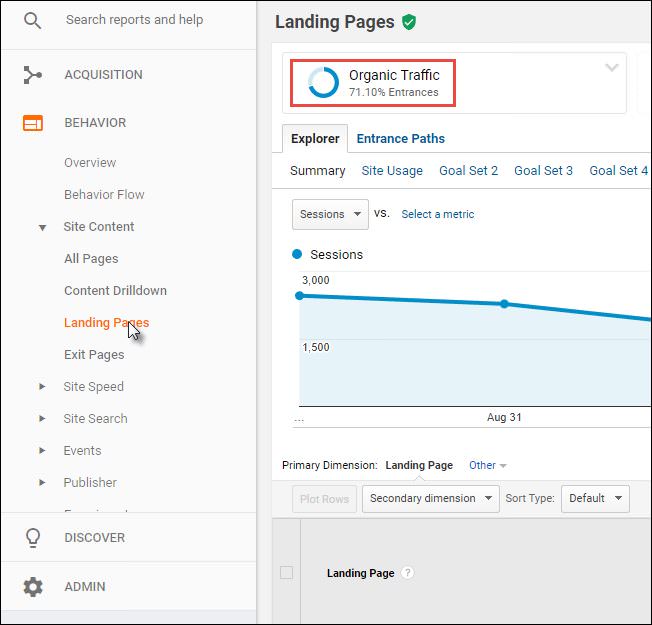This screenshot has width=652, height=625.
Task: Click the Search reports and help field
Action: tap(134, 20)
